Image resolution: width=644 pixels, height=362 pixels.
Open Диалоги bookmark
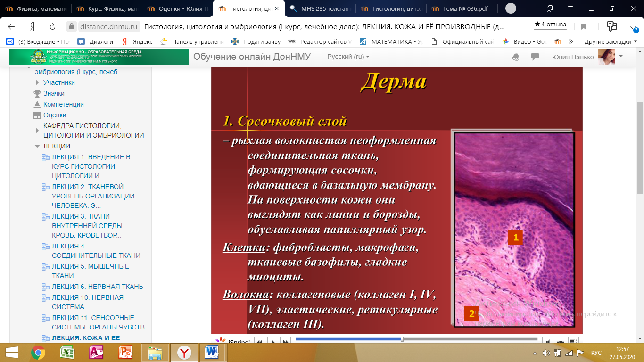[96, 41]
